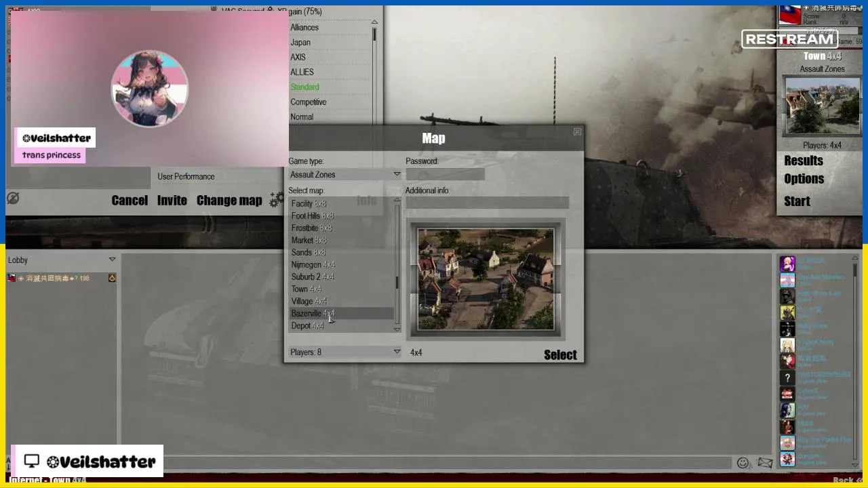Click the Change map button
Screen dimensions: 868x488
(229, 200)
